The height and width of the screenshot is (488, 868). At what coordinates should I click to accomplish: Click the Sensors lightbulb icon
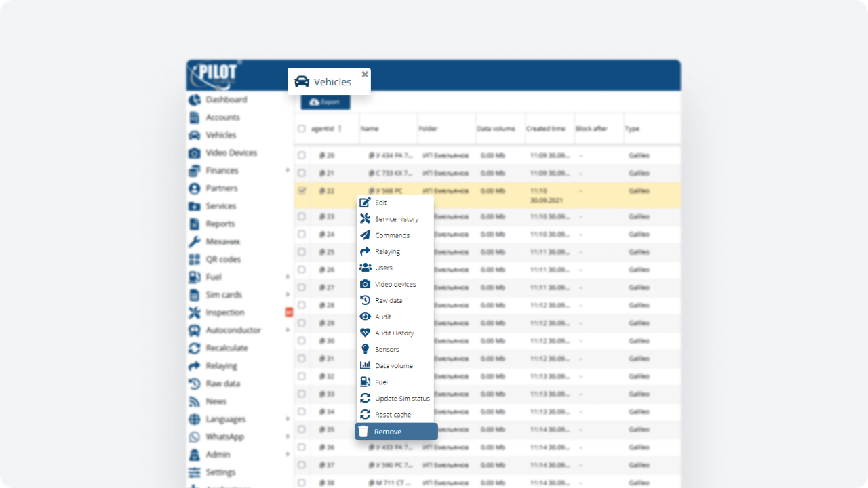click(365, 349)
